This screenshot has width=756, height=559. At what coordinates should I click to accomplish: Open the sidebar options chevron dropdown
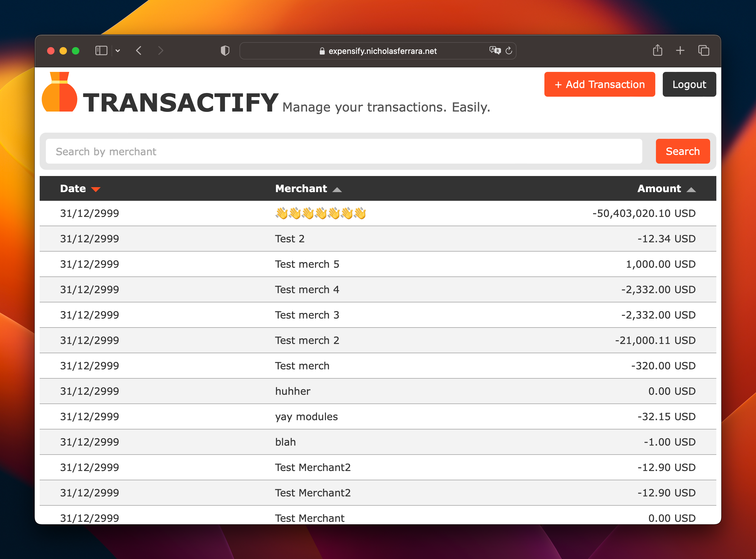(x=118, y=51)
